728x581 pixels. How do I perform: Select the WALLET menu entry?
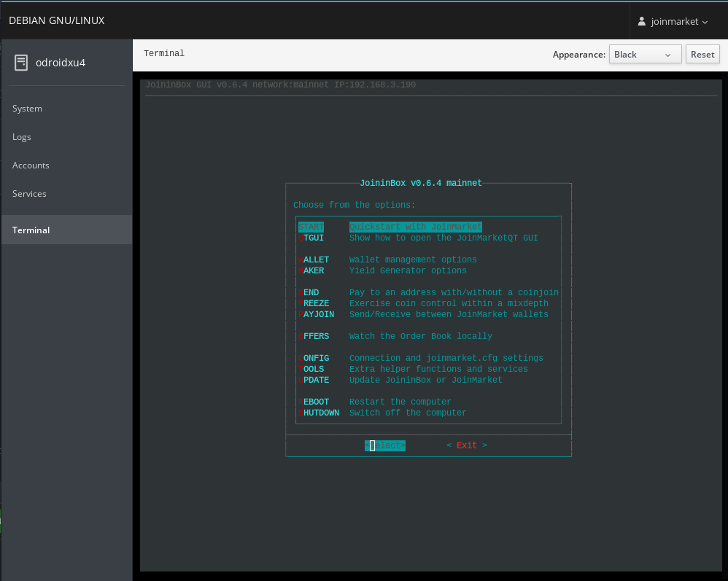click(x=314, y=260)
